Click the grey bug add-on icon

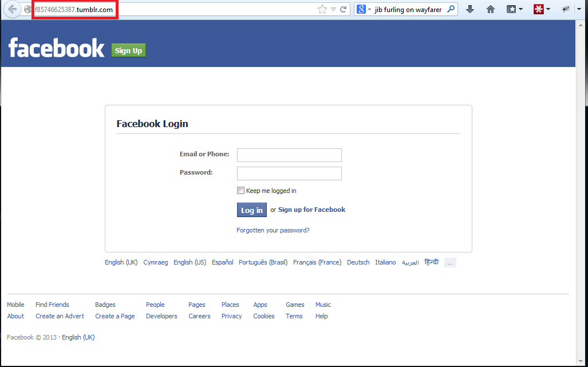pyautogui.click(x=566, y=9)
